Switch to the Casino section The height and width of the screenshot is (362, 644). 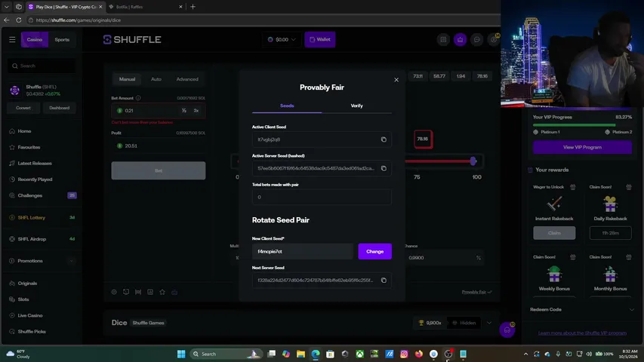(35, 40)
